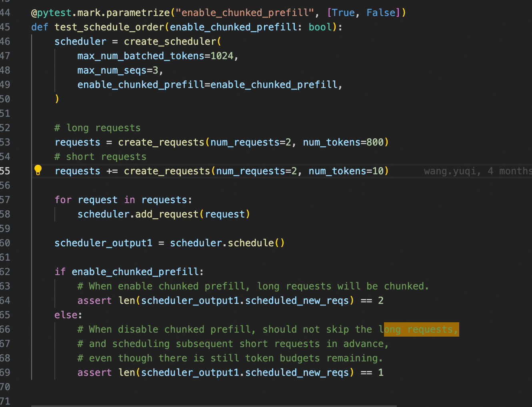The image size is (532, 407).
Task: Click the assert line ending with == 1
Action: (230, 373)
